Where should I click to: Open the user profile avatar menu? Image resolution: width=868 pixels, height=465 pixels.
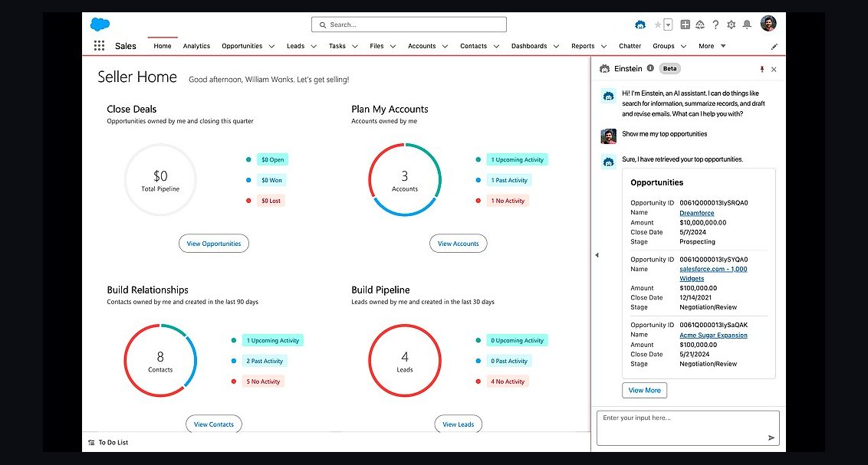[x=768, y=23]
